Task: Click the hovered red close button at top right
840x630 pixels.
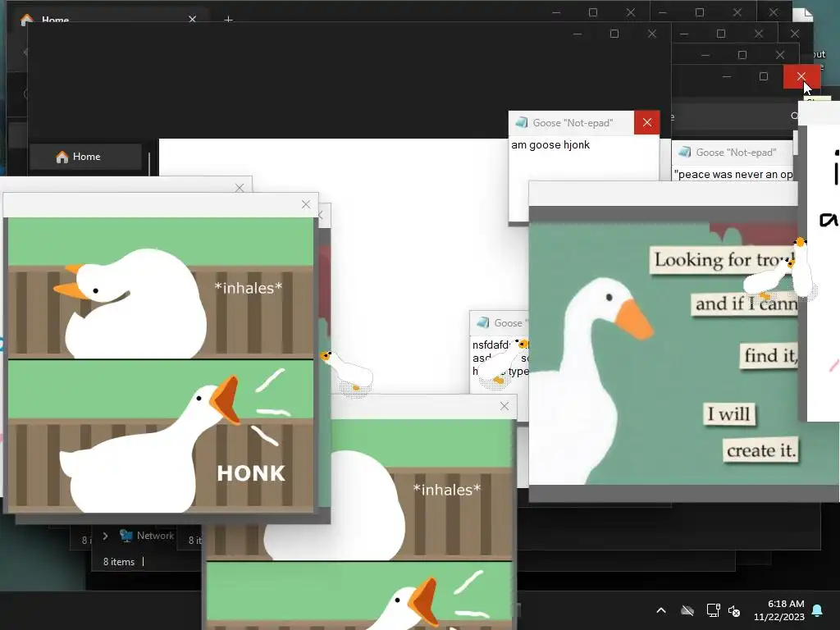Action: point(801,76)
